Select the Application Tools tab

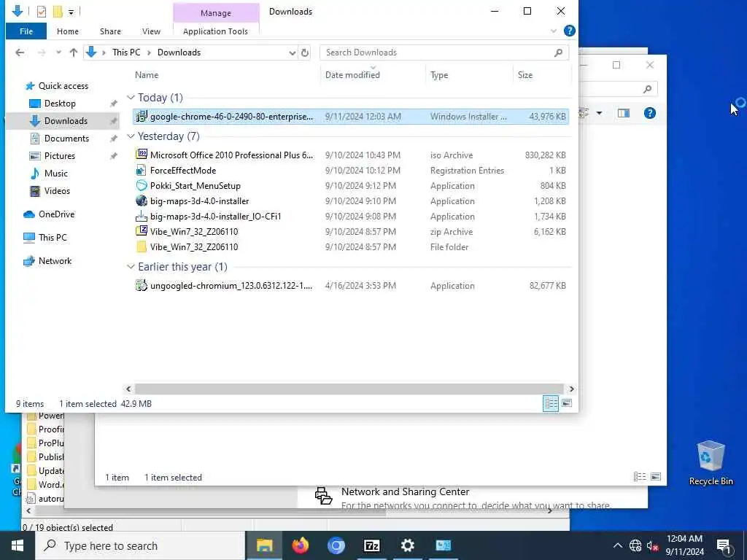[215, 31]
